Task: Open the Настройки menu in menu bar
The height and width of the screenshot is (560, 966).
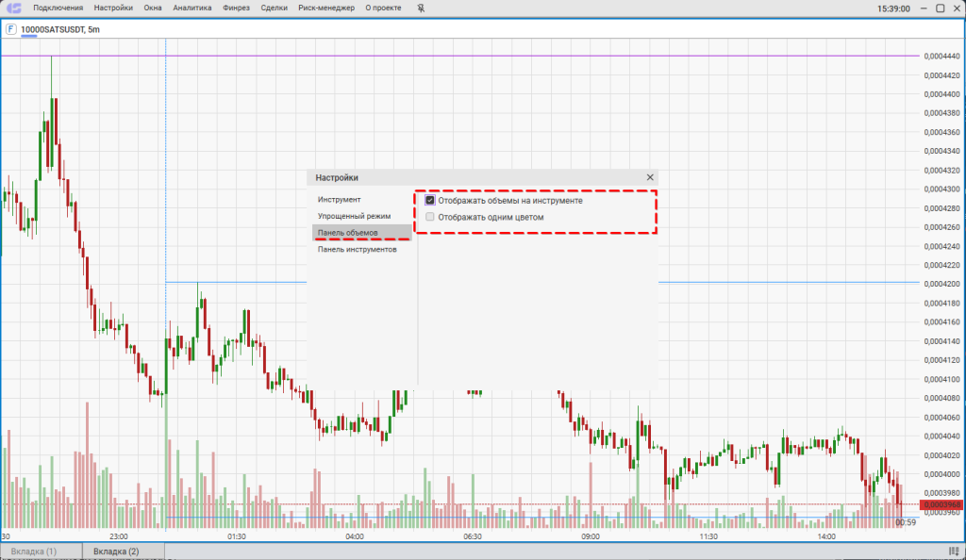Action: [x=113, y=8]
